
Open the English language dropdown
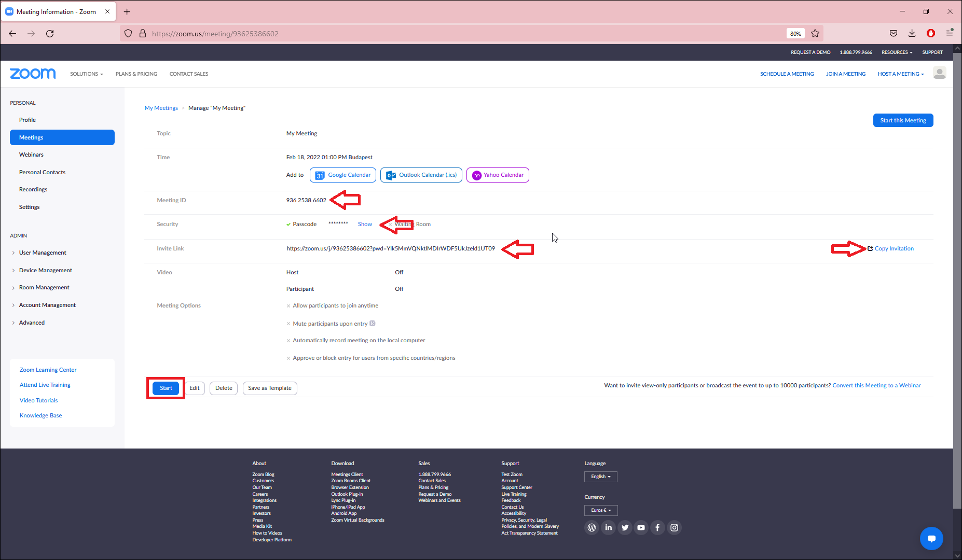tap(600, 477)
